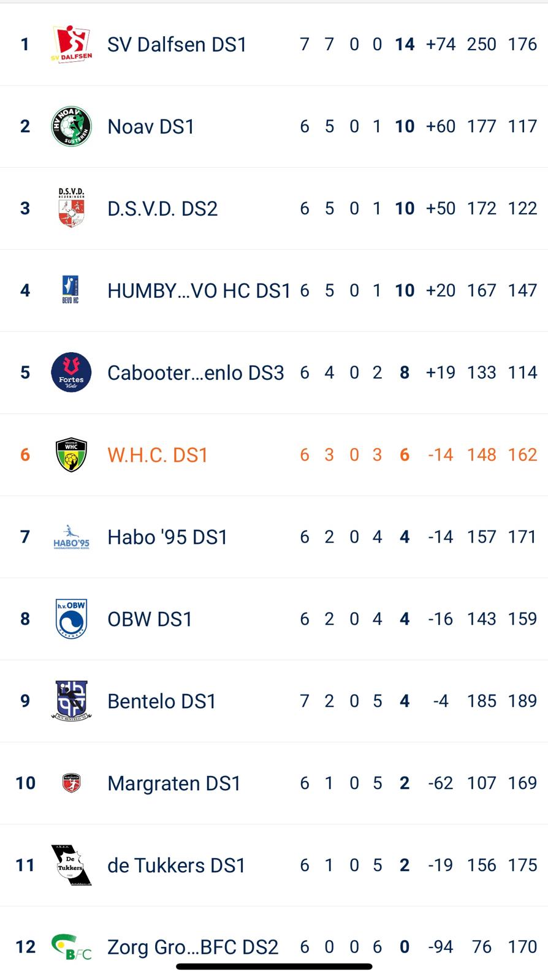Tap the Habo'95 logo
The image size is (548, 980).
tap(71, 537)
